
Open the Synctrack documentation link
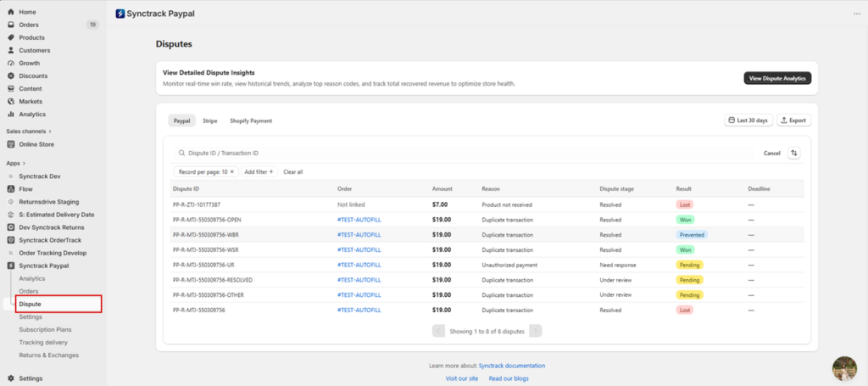click(x=511, y=366)
